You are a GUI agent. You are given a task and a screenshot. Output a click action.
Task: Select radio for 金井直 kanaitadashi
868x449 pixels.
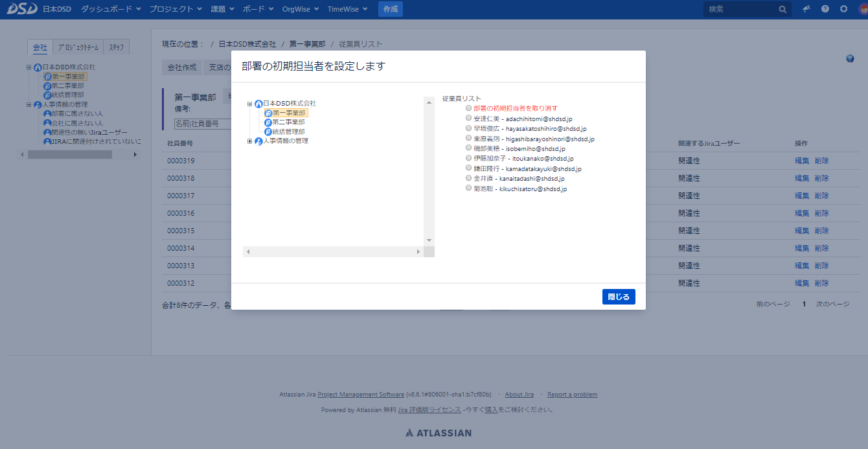tap(468, 178)
